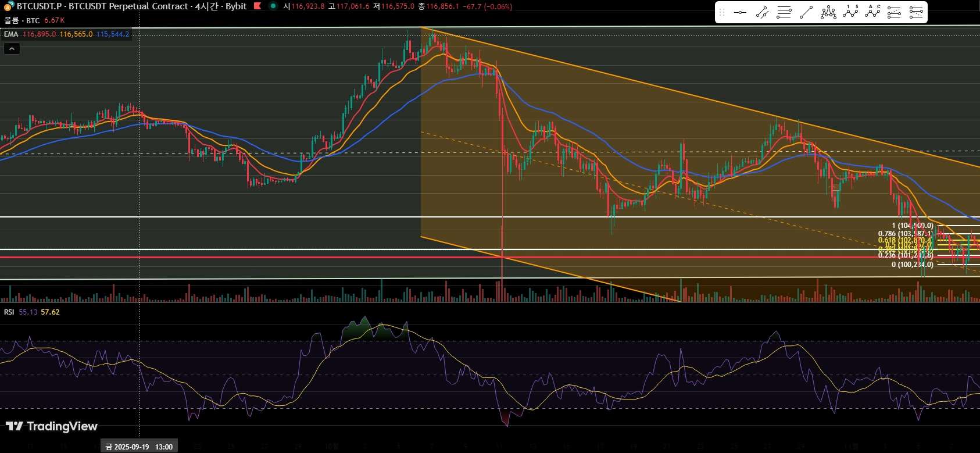
Task: Click the open price 116,923.8
Action: tap(307, 6)
